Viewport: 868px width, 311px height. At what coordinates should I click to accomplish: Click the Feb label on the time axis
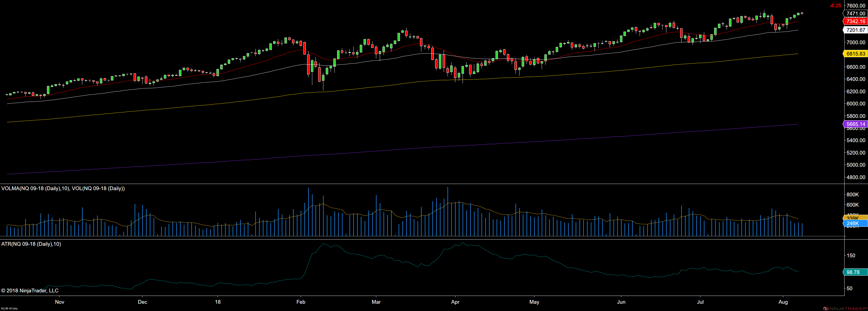pos(301,302)
